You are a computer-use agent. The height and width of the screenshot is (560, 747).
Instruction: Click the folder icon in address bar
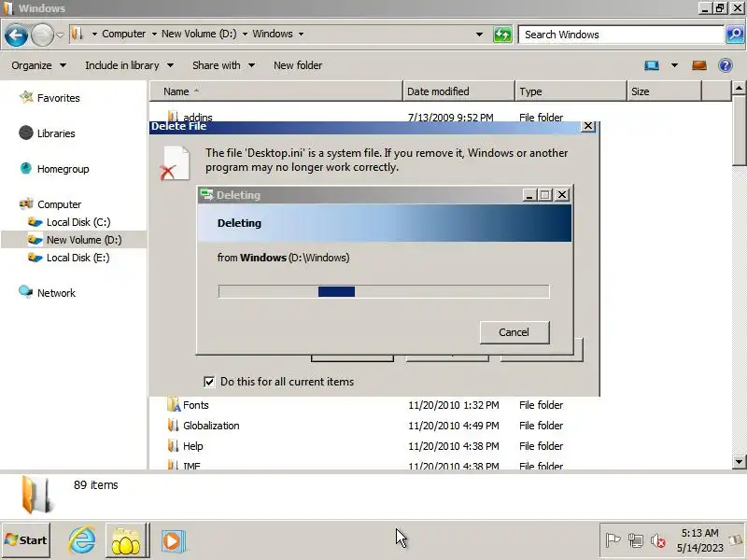tap(78, 34)
